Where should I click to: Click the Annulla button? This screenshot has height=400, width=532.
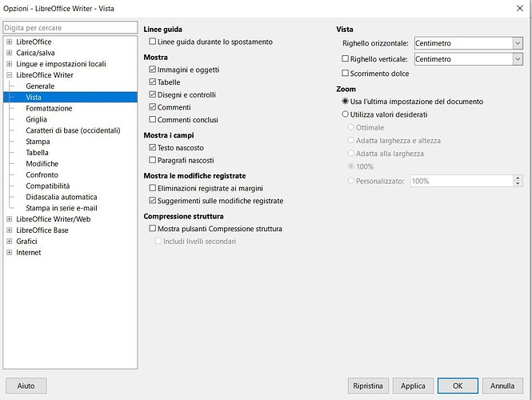[x=502, y=386]
